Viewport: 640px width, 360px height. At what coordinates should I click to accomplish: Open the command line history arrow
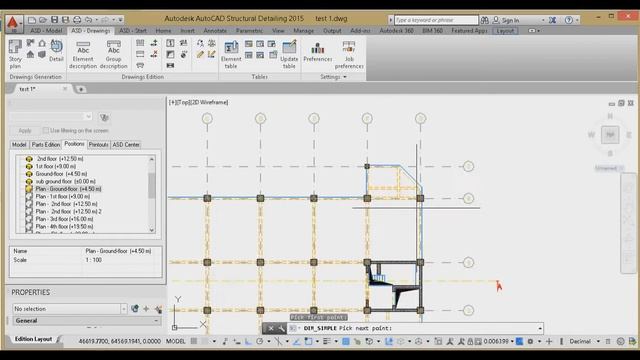(x=540, y=328)
